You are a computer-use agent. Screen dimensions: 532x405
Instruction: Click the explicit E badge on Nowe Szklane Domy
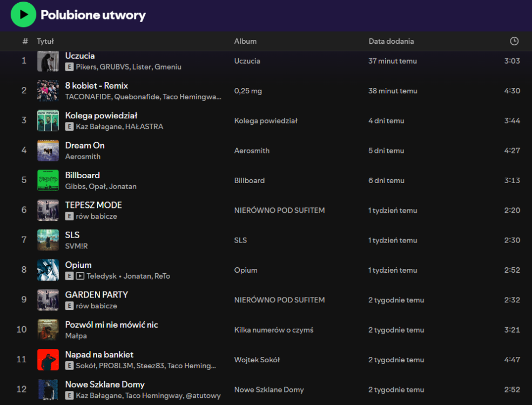(69, 395)
